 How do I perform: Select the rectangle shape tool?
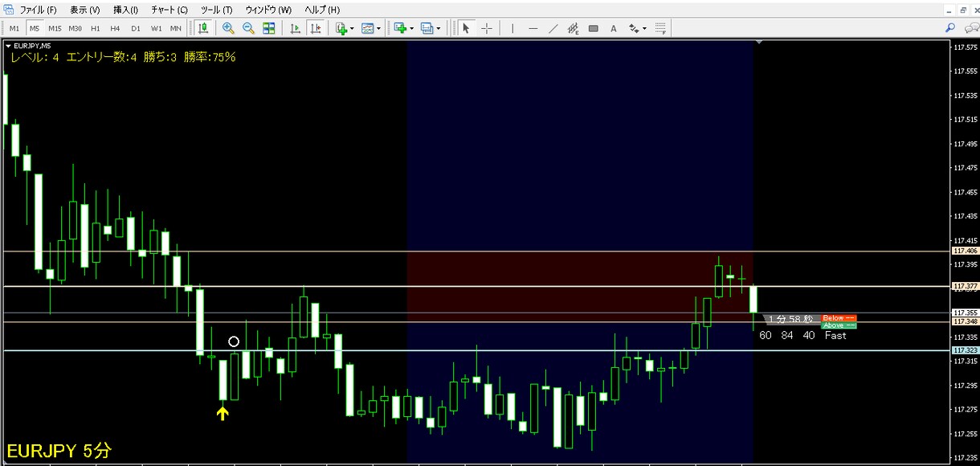pyautogui.click(x=594, y=28)
